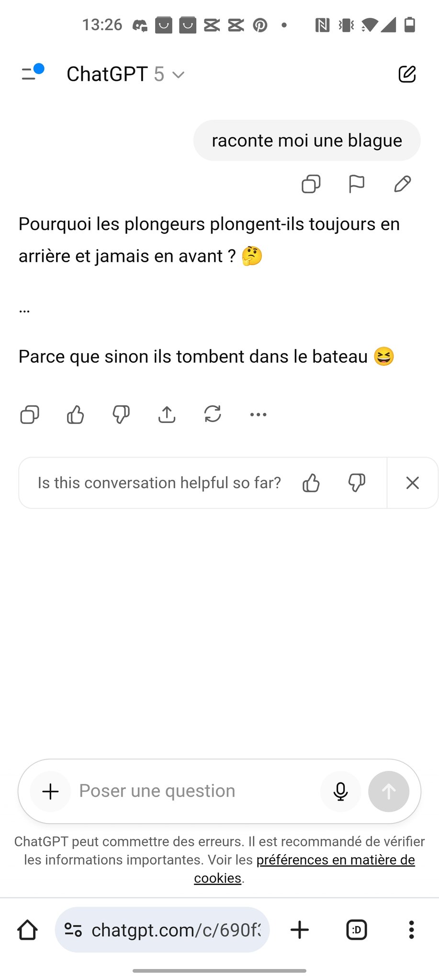Flag the user message

[x=357, y=184]
